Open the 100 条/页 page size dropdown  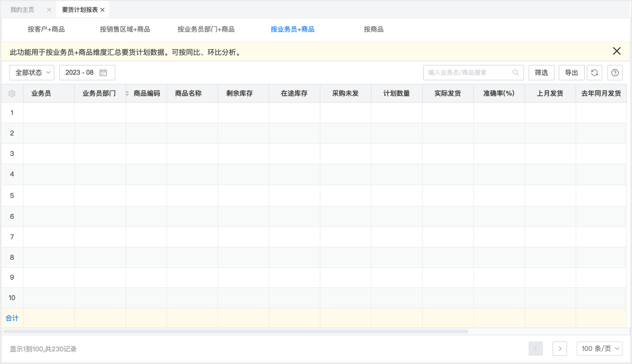(x=599, y=348)
